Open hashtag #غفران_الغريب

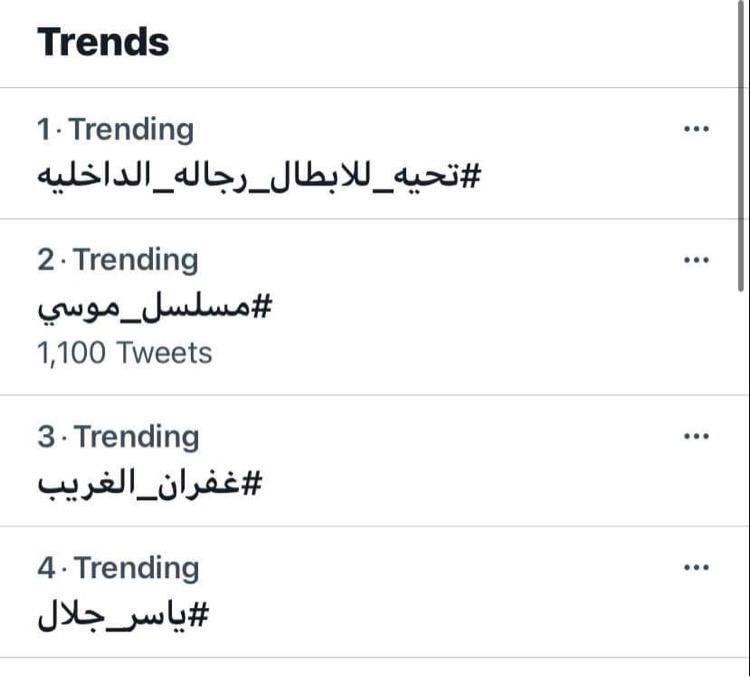(150, 483)
